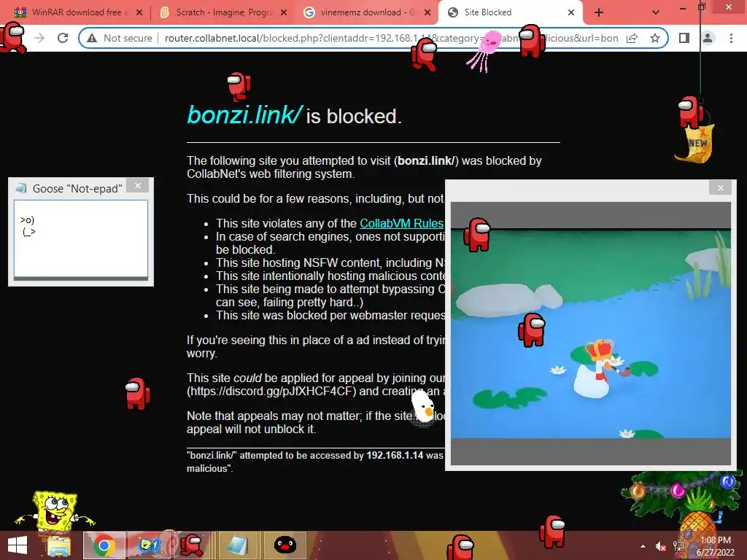
Task: Click the bonzi.link/ heading text
Action: tap(244, 114)
